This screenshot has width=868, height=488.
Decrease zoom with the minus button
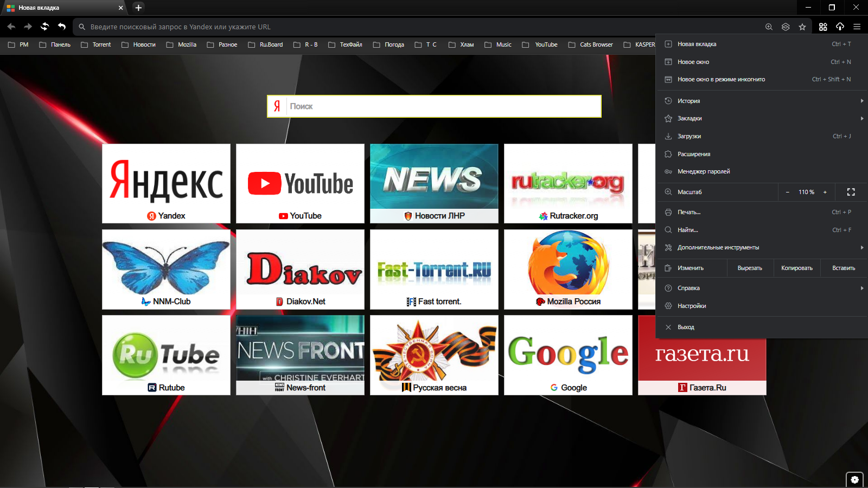tap(788, 192)
